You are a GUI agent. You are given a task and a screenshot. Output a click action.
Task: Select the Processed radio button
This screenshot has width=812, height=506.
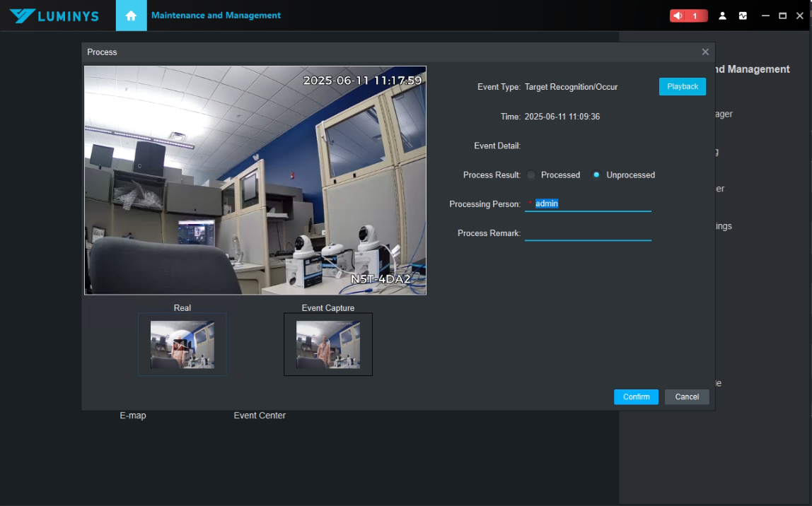531,175
